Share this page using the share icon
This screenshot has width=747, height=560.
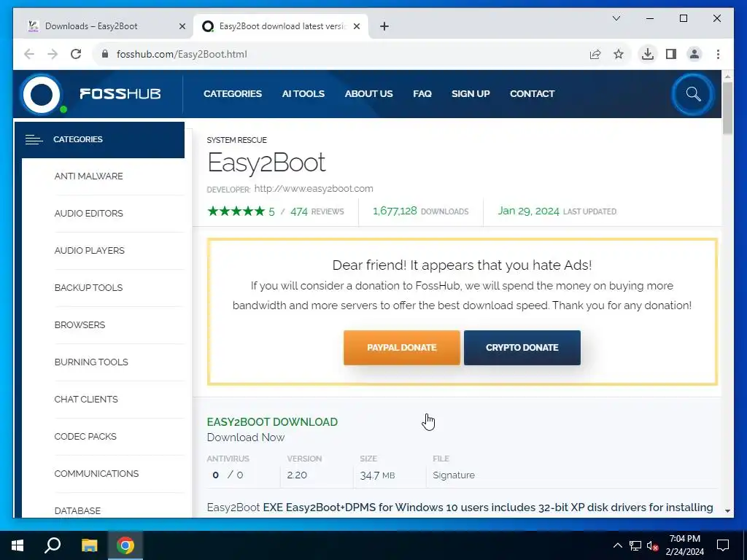(595, 54)
